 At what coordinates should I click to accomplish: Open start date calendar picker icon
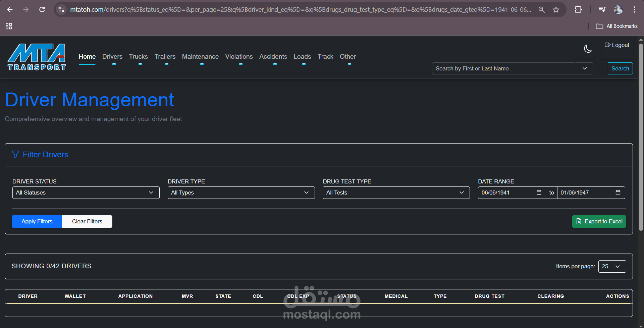(x=539, y=193)
